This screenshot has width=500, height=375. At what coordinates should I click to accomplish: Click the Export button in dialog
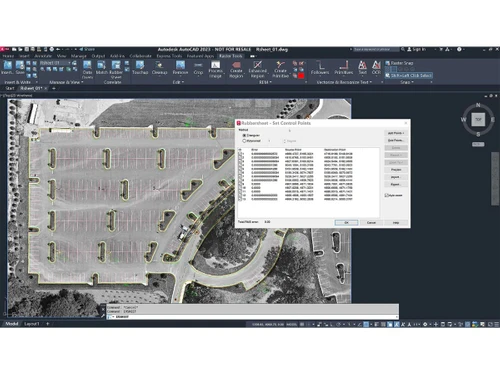396,184
